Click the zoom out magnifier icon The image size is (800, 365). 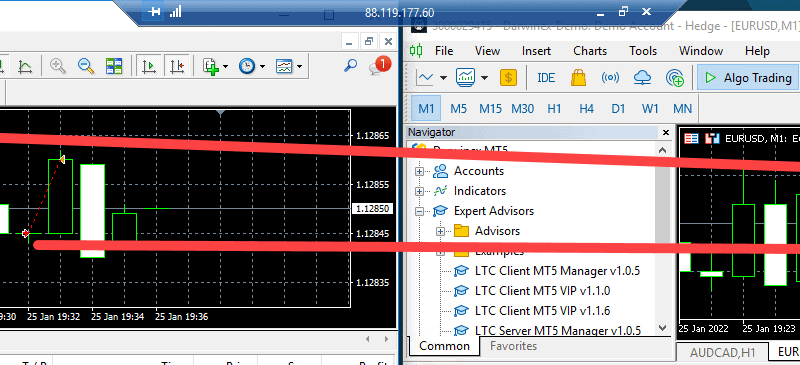[86, 66]
